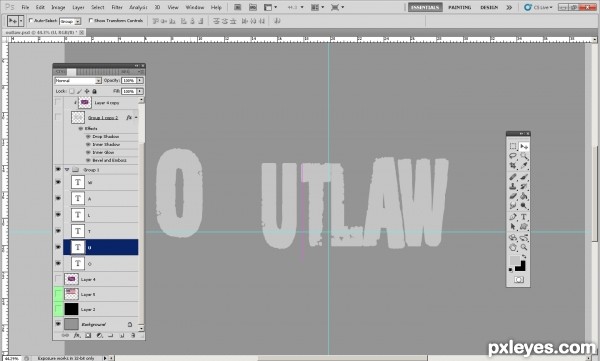Viewport: 600px width, 361px height.
Task: Select the Custom Shape tool
Action: click(x=524, y=227)
